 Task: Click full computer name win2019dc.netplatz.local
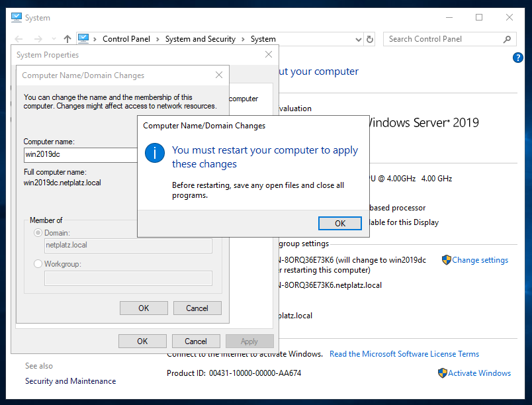tap(62, 183)
